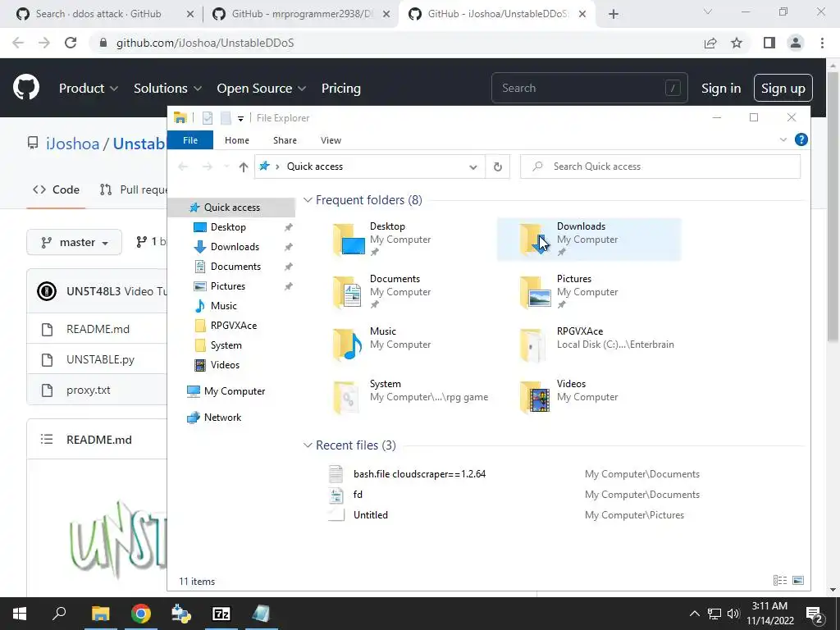Click Chrome share page icon
840x630 pixels.
pos(710,43)
